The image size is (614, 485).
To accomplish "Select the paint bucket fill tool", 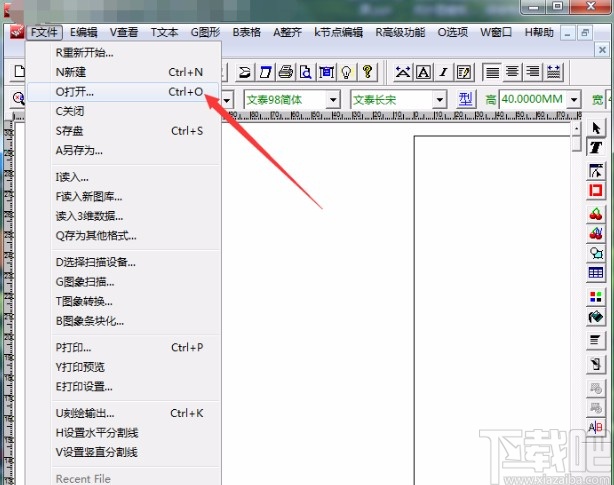I will click(x=596, y=316).
